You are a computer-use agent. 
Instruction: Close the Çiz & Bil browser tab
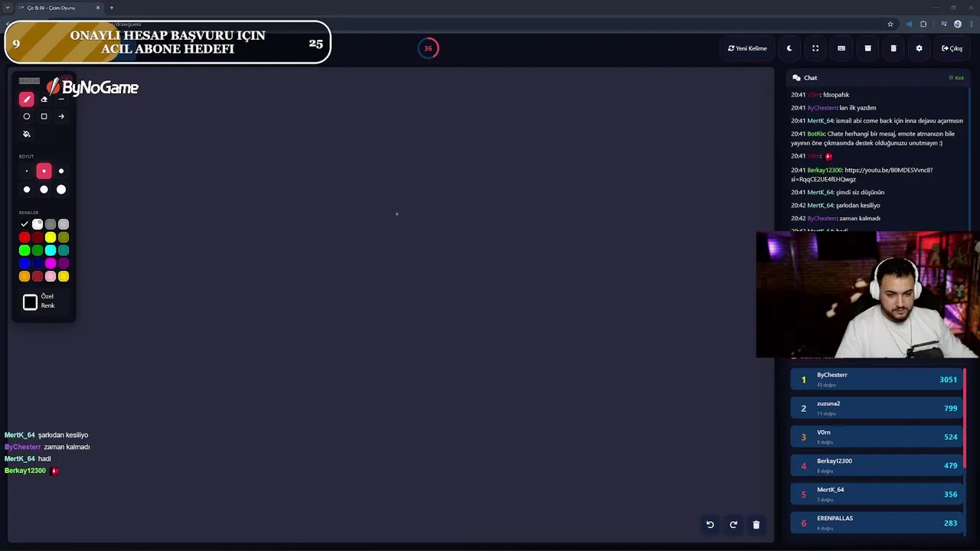[97, 8]
